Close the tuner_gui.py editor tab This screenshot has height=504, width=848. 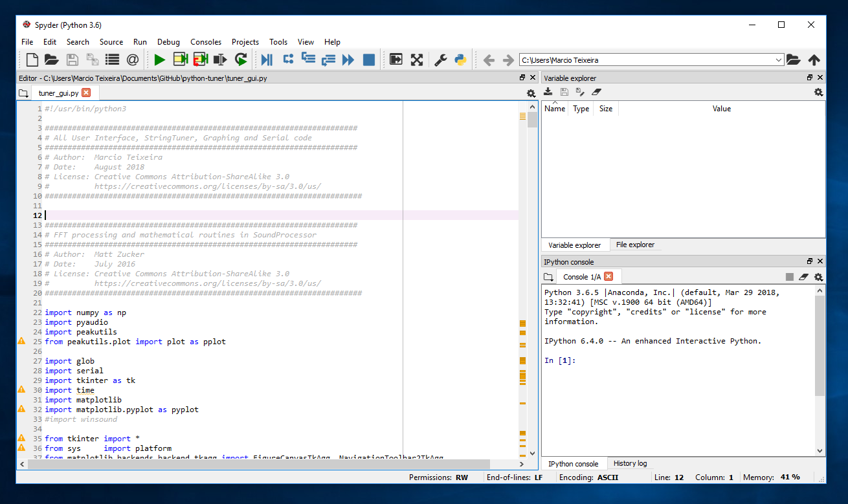coord(86,93)
